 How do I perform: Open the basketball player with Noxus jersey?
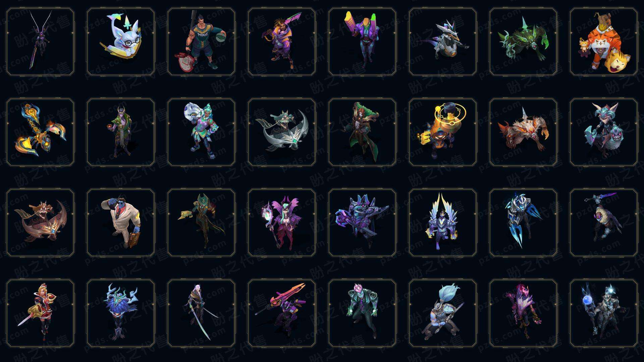coord(201,42)
